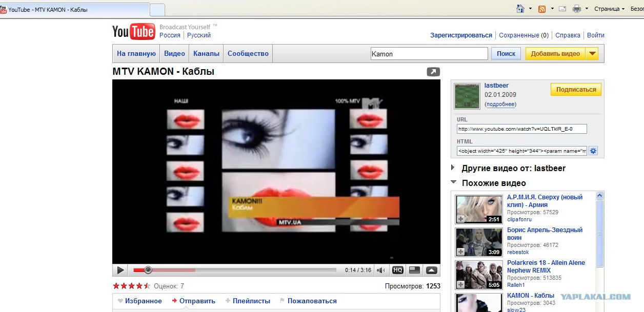The image size is (644, 312).
Task: Click the HTML embed code field
Action: pyautogui.click(x=522, y=151)
